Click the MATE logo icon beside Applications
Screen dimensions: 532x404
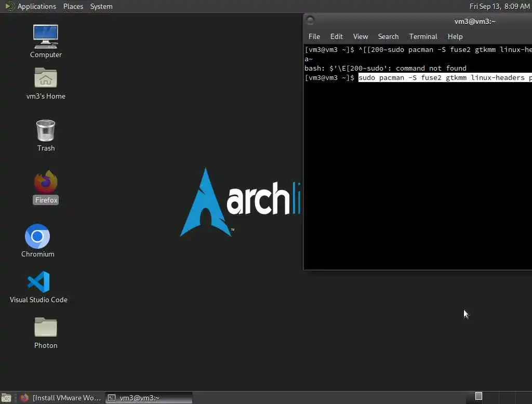click(x=9, y=6)
